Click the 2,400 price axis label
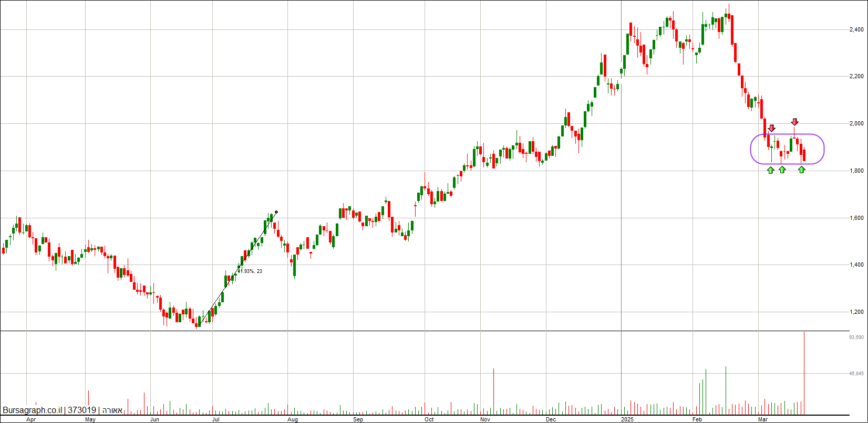Viewport: 868px width, 423px height. click(x=856, y=29)
